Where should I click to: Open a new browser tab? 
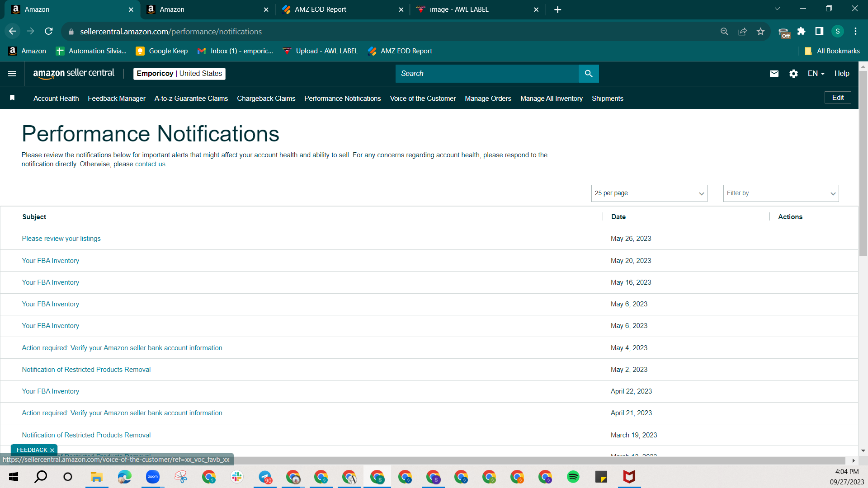click(x=557, y=9)
